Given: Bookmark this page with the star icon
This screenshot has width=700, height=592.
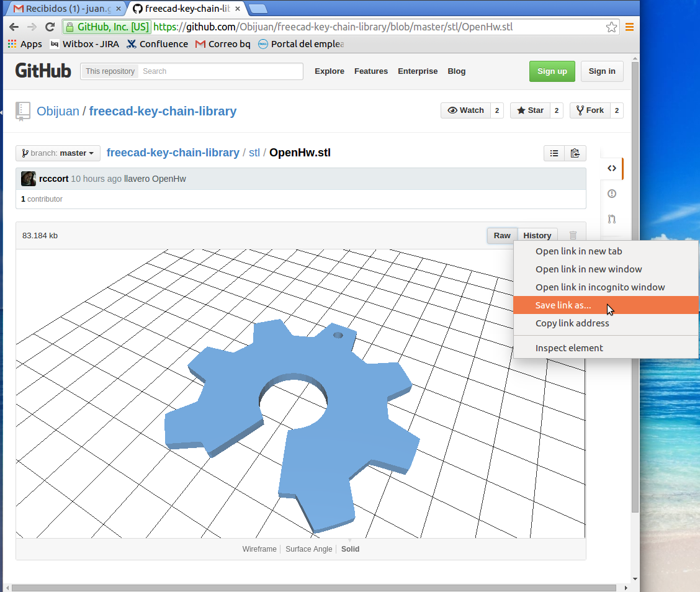Looking at the screenshot, I should coord(611,27).
